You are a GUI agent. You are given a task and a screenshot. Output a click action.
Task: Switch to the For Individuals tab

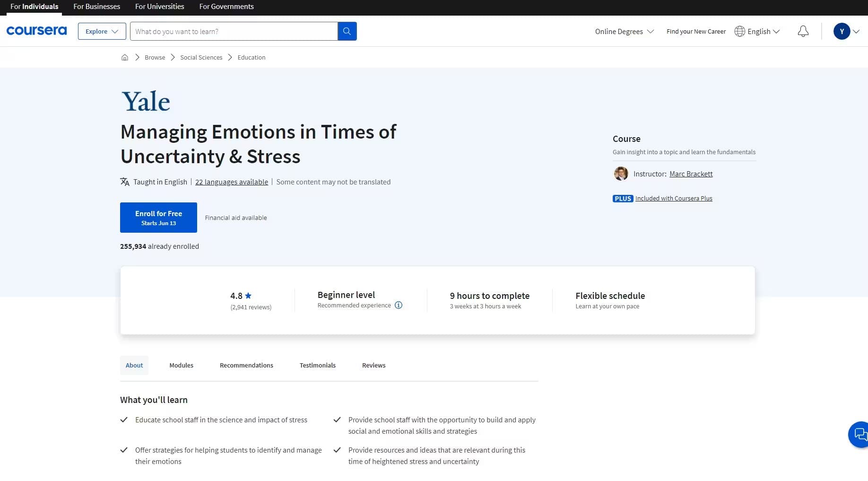[x=35, y=7]
